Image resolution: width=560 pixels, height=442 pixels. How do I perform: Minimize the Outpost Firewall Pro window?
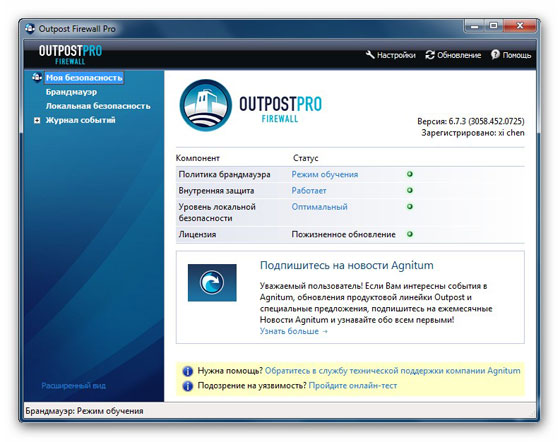pos(474,26)
